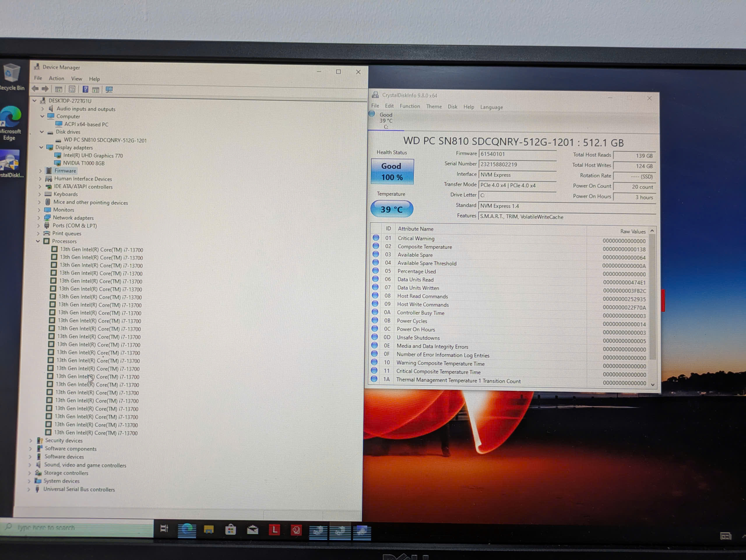The height and width of the screenshot is (560, 746).
Task: Open Microsoft Store from the taskbar
Action: pyautogui.click(x=231, y=530)
